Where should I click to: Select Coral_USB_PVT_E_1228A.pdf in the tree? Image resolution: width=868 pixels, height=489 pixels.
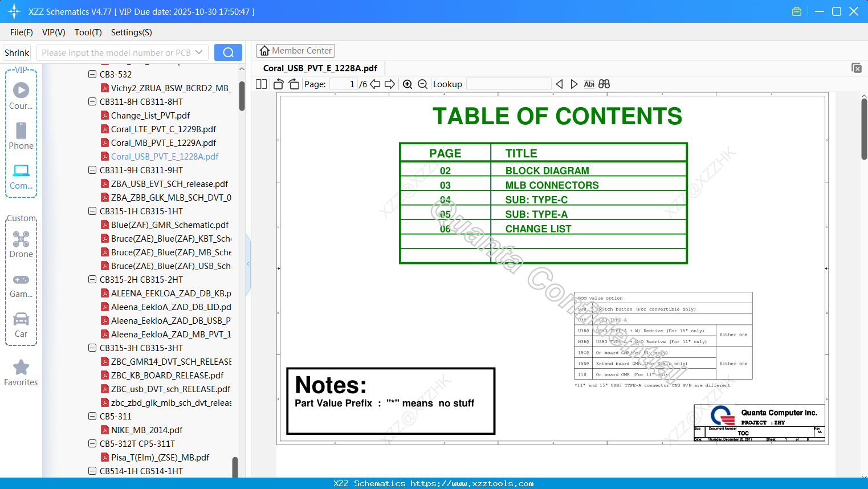tap(165, 156)
